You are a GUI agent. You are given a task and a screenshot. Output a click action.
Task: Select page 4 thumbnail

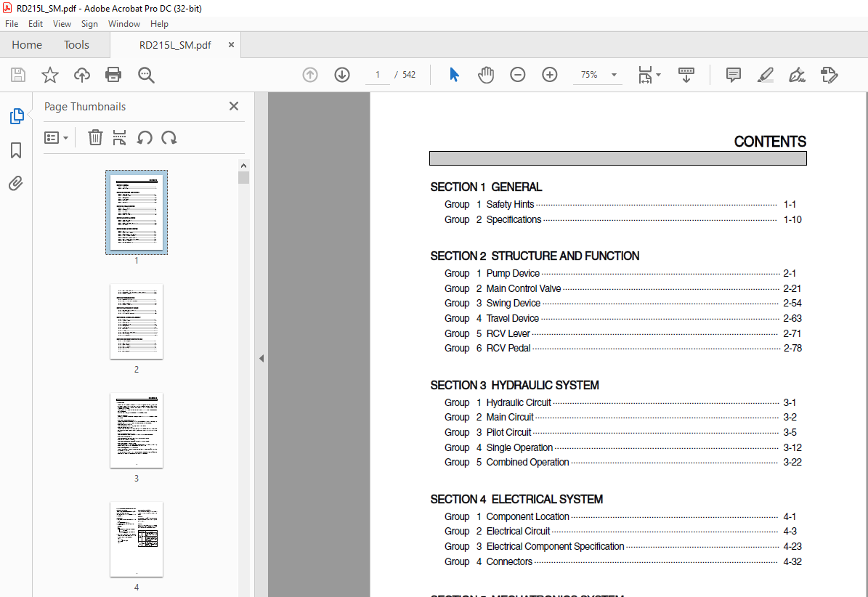point(137,540)
